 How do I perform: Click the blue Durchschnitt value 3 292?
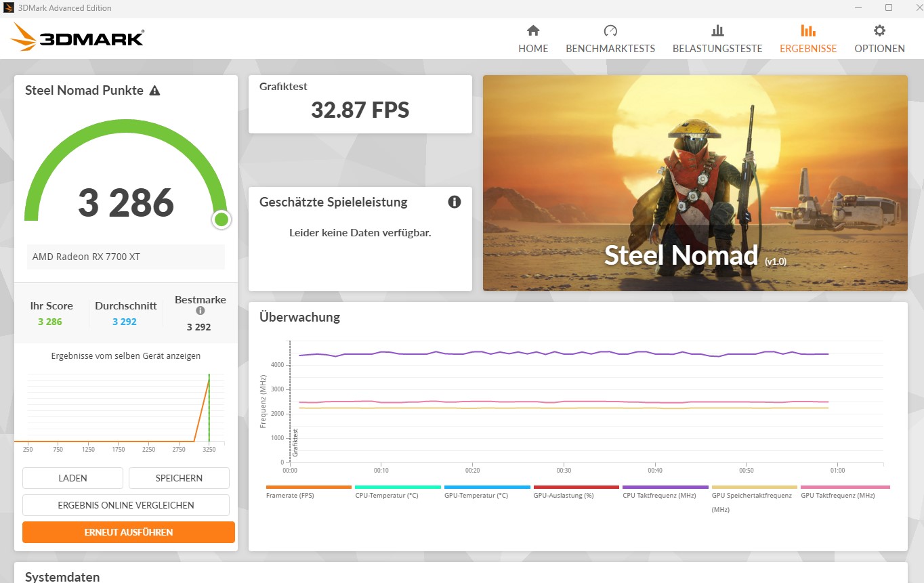pos(125,322)
